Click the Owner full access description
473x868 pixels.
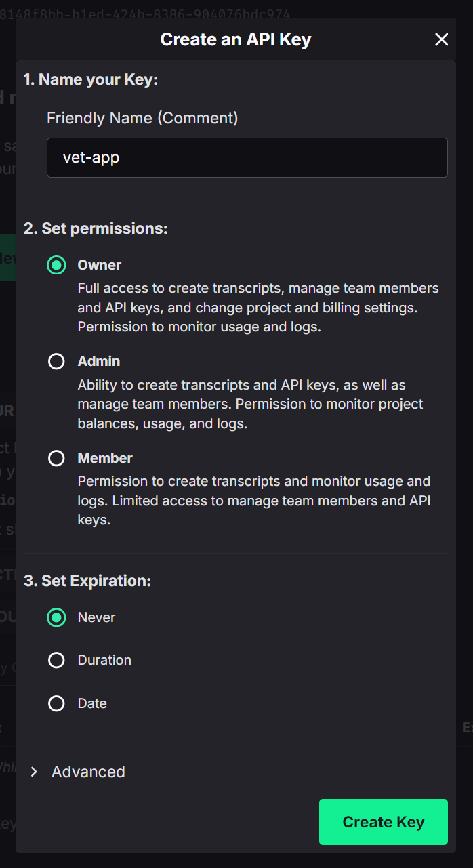(258, 307)
